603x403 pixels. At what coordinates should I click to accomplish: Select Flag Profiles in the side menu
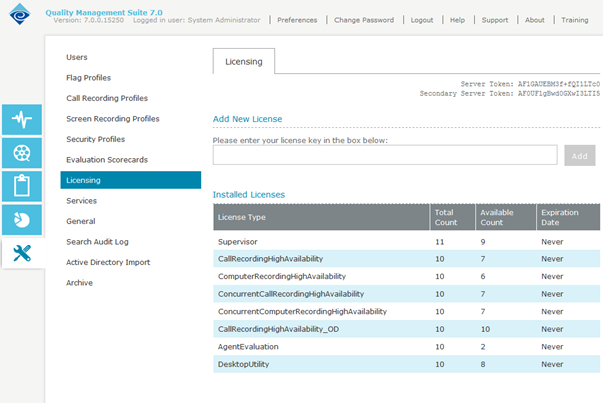coord(88,78)
